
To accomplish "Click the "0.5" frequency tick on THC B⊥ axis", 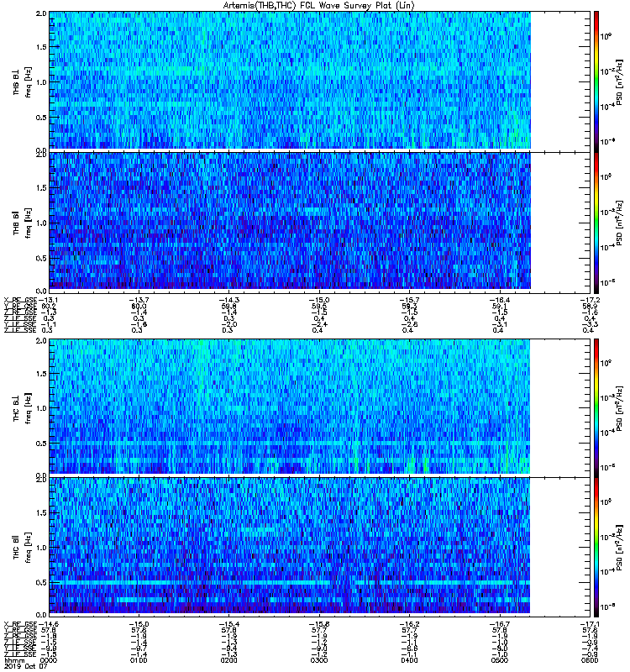I will [41, 443].
